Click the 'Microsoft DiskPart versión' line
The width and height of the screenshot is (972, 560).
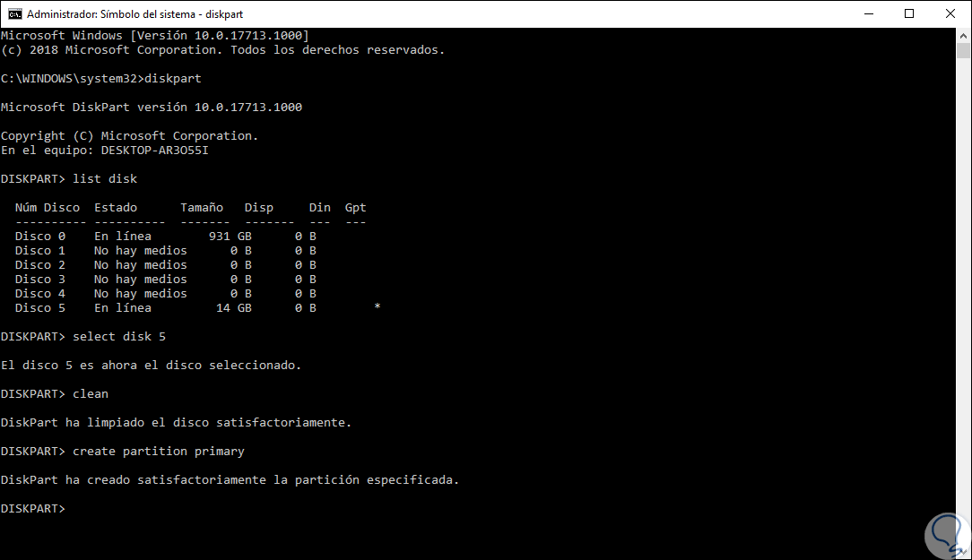click(x=152, y=108)
